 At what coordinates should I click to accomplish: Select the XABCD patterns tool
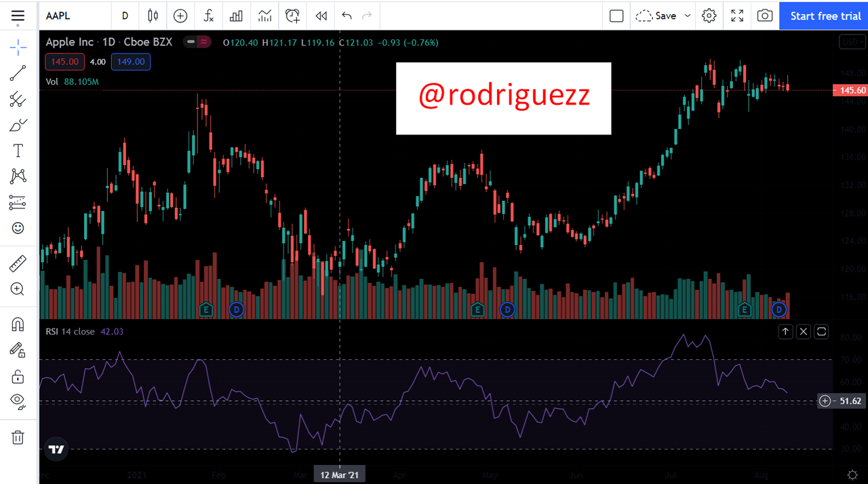point(18,176)
